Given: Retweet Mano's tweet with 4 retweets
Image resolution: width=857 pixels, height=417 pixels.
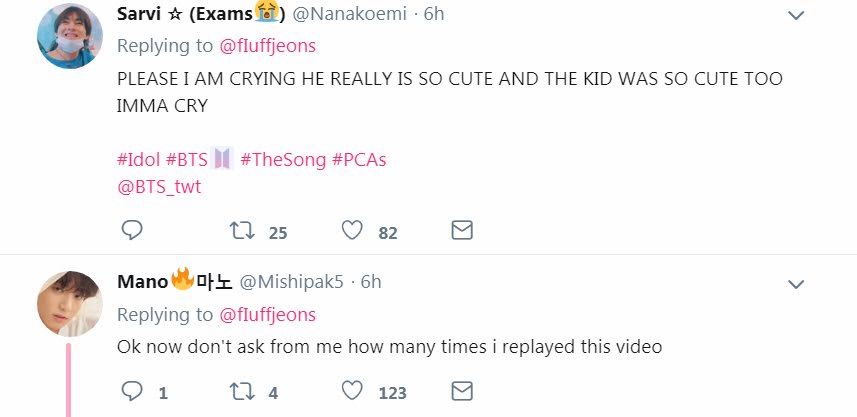Looking at the screenshot, I should click(x=242, y=391).
